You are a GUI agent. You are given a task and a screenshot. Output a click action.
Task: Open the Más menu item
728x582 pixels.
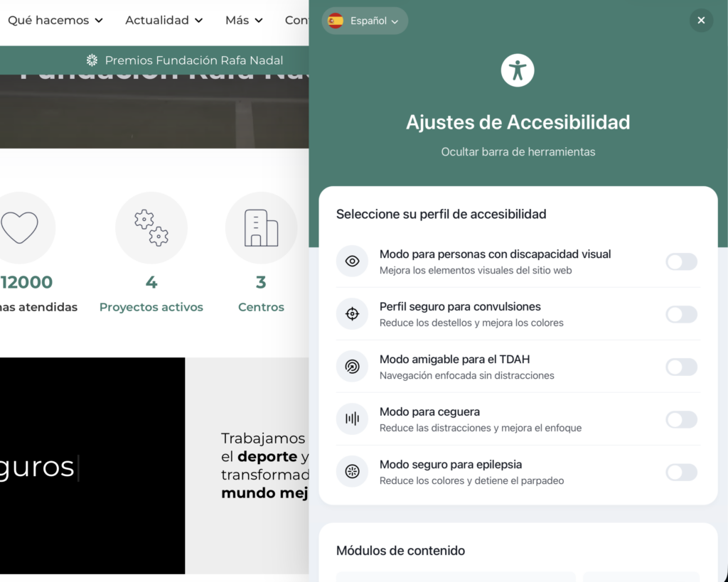pos(244,21)
